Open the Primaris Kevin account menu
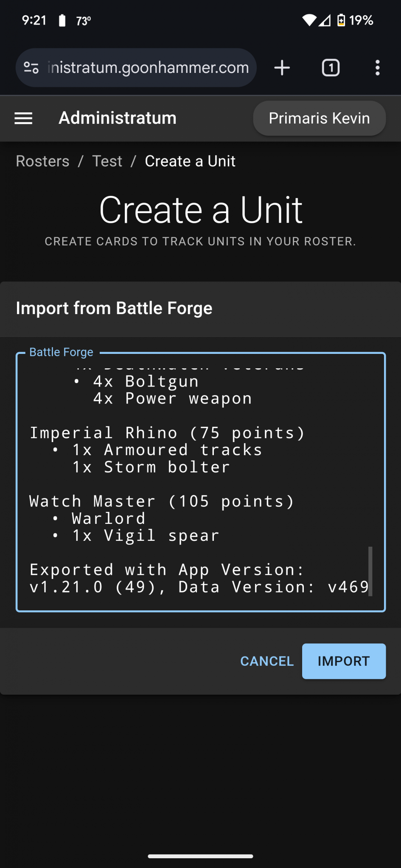The image size is (401, 868). click(319, 118)
